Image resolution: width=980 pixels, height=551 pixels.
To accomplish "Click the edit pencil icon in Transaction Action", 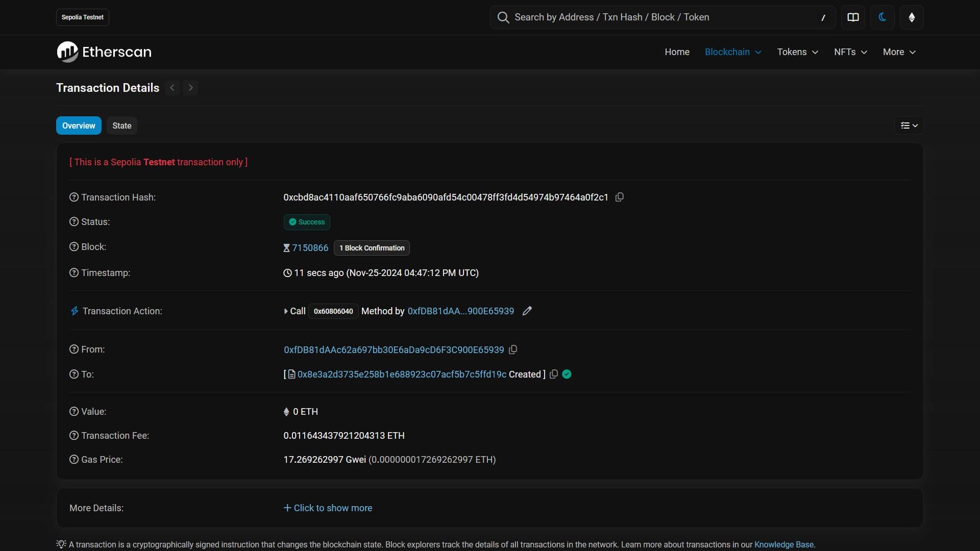I will (527, 311).
